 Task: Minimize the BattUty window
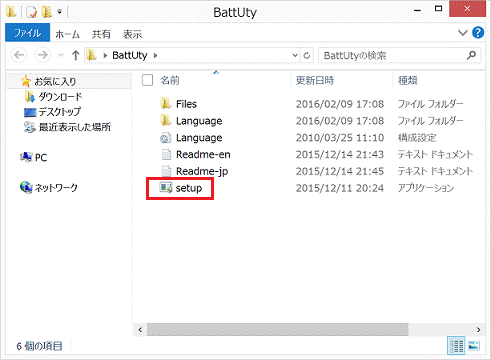click(x=417, y=10)
